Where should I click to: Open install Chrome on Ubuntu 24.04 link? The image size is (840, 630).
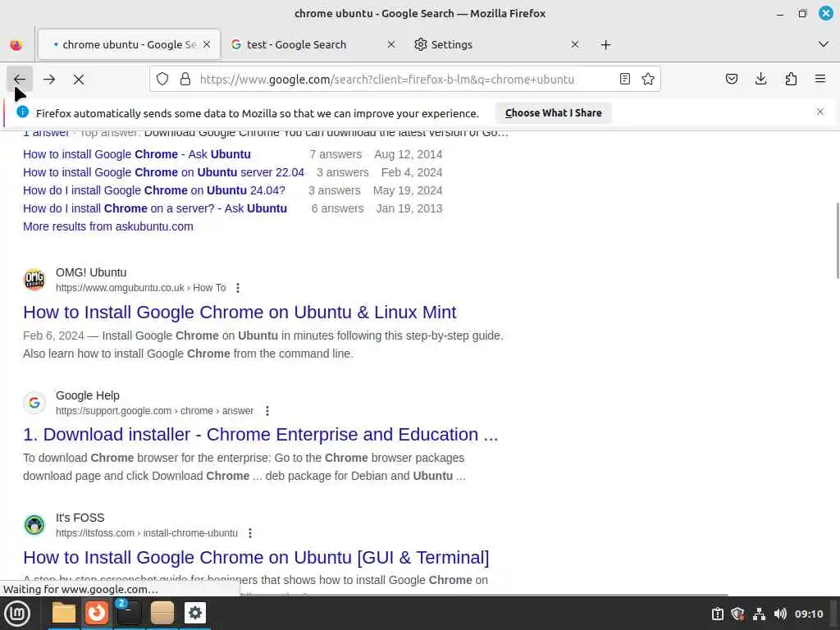point(153,190)
